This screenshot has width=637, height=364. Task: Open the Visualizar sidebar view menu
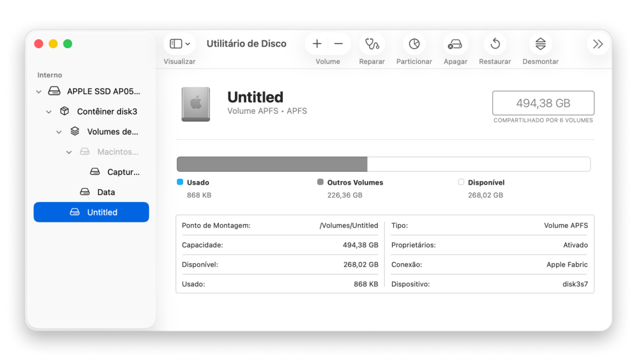tap(180, 44)
